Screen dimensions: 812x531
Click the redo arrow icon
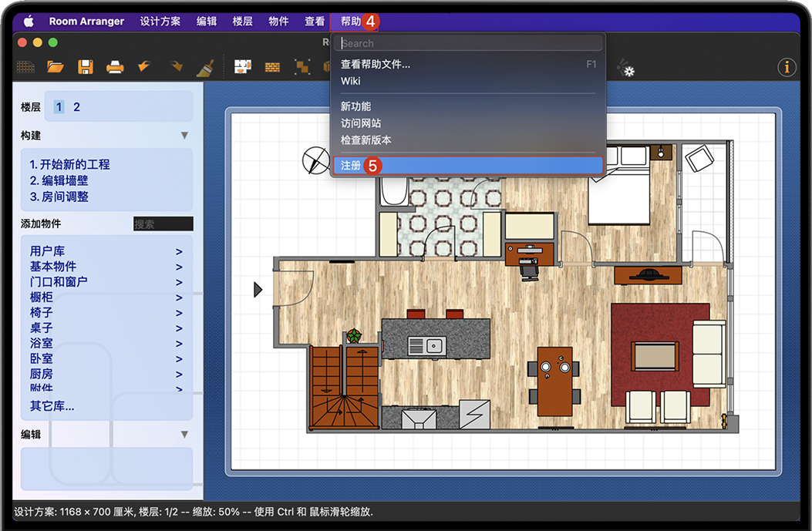174,67
